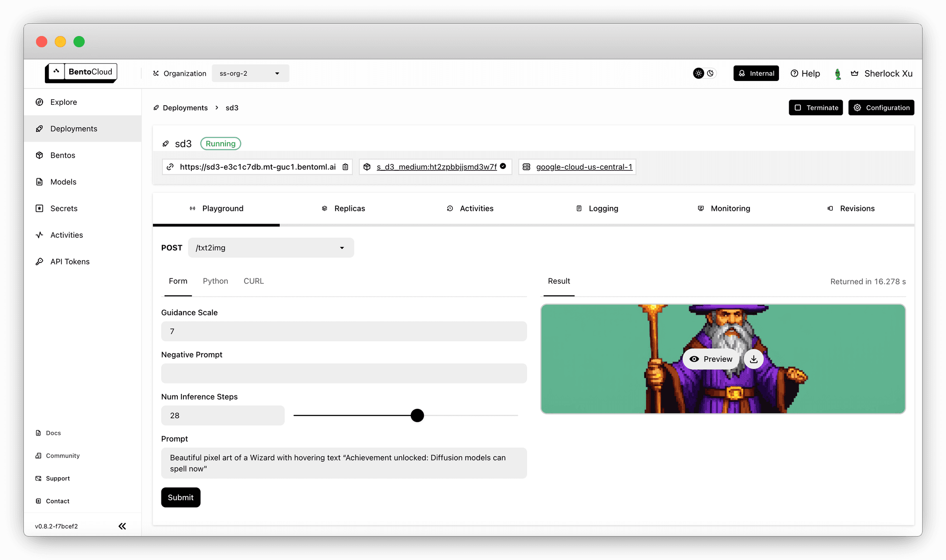This screenshot has width=946, height=560.
Task: Submit the txt2img generation form
Action: point(180,497)
